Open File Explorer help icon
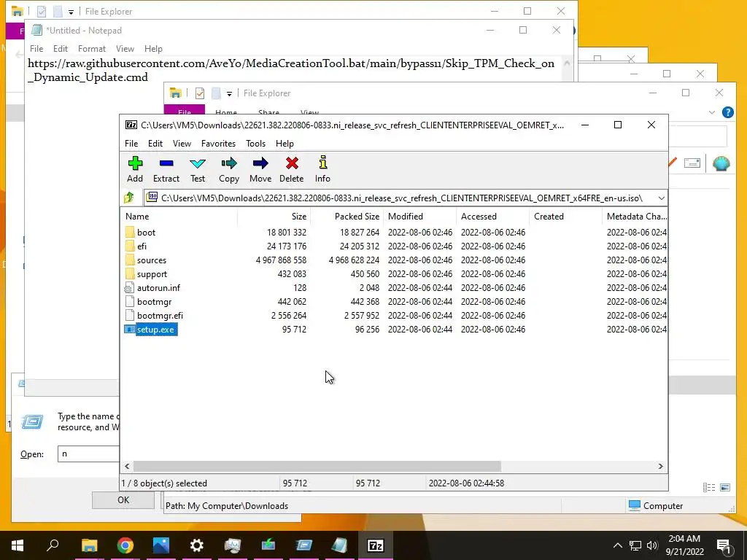This screenshot has width=747, height=560. coord(727,112)
